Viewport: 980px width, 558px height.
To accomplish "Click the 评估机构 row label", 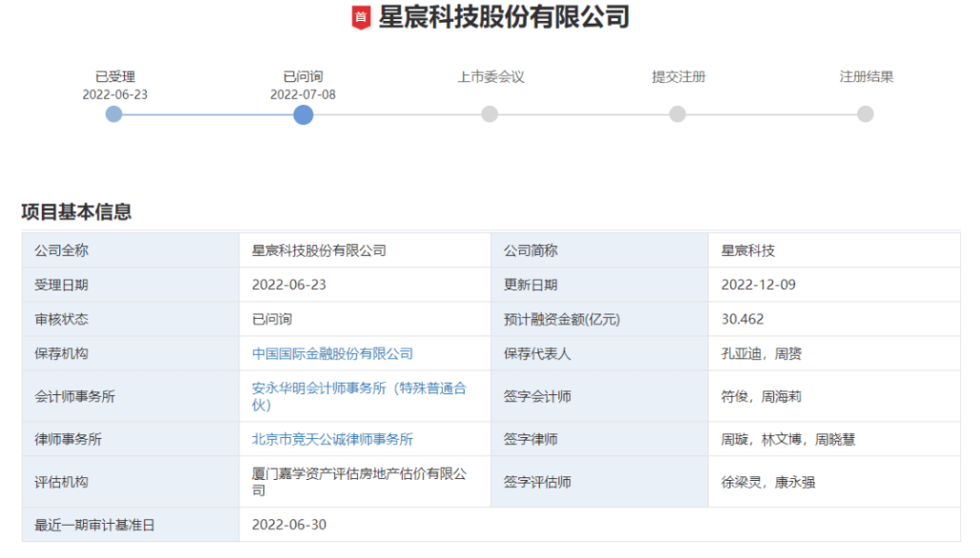I will pos(61,482).
